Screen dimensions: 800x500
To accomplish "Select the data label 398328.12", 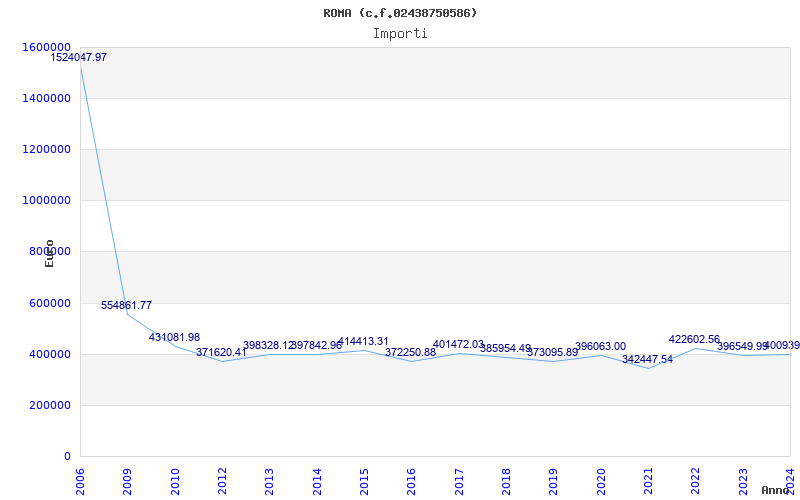I will [x=268, y=345].
